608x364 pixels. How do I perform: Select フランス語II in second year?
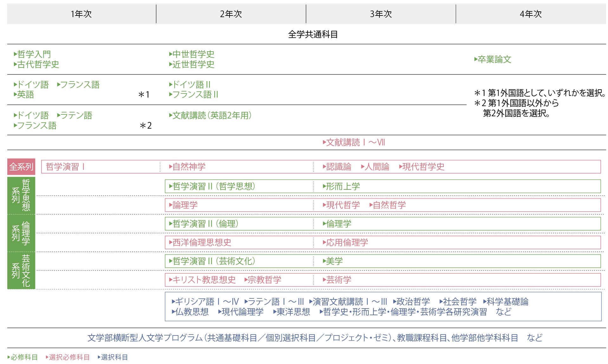194,94
